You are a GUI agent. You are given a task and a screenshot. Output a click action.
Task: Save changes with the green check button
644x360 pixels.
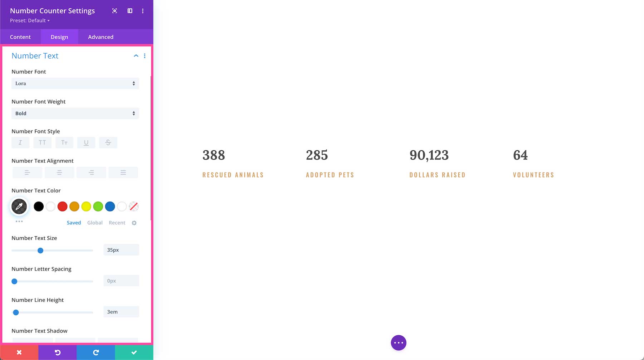134,352
